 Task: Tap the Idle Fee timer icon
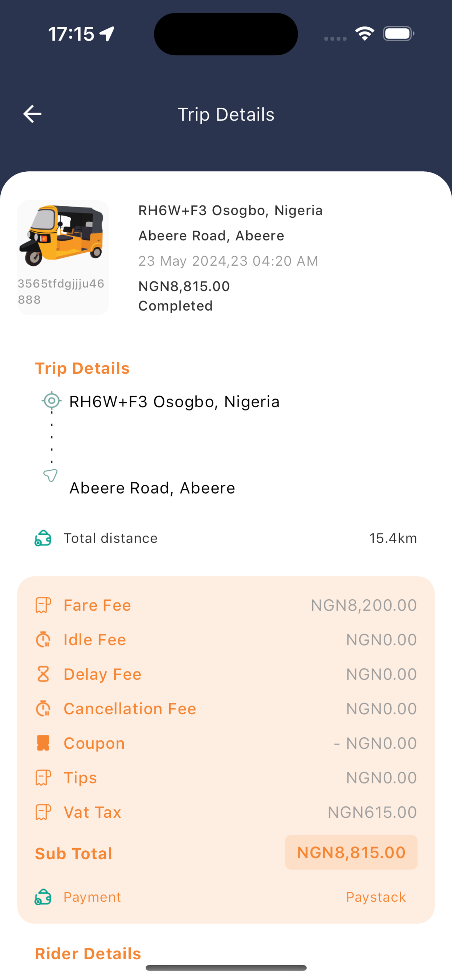click(43, 640)
